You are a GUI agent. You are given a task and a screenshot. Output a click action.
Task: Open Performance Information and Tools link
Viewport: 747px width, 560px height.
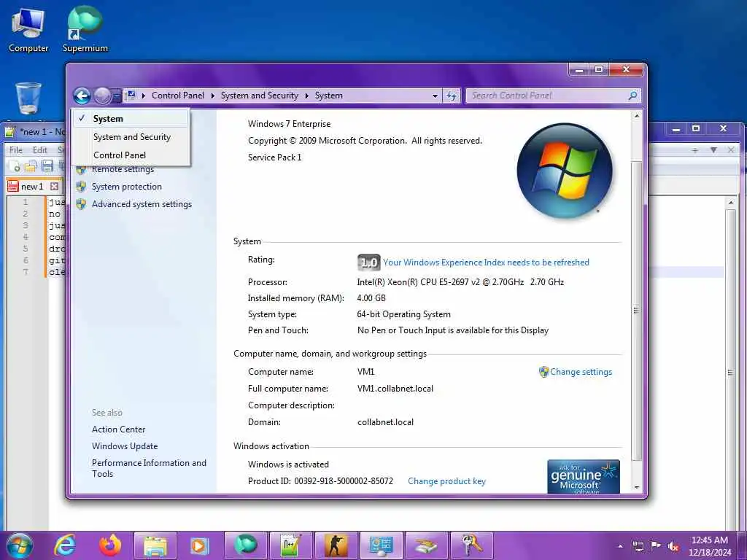(149, 469)
